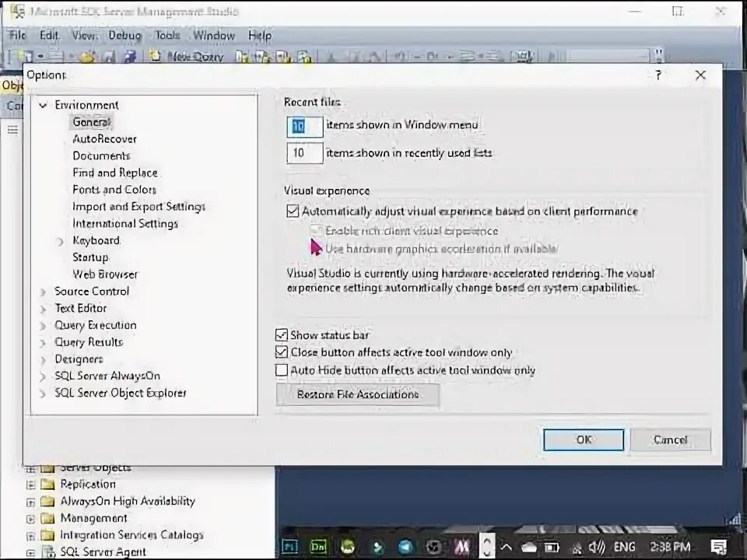The width and height of the screenshot is (747, 560).
Task: Expand the Source Control node
Action: 43,292
